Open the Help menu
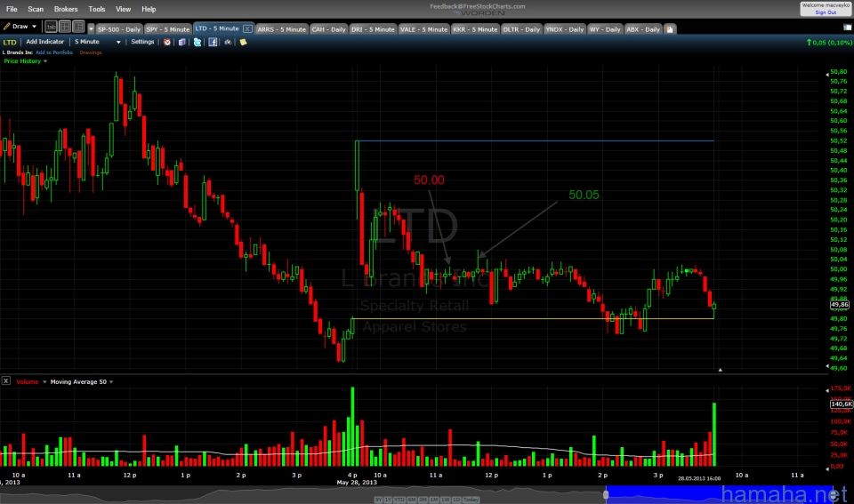Screen dimensions: 854x504 click(149, 9)
